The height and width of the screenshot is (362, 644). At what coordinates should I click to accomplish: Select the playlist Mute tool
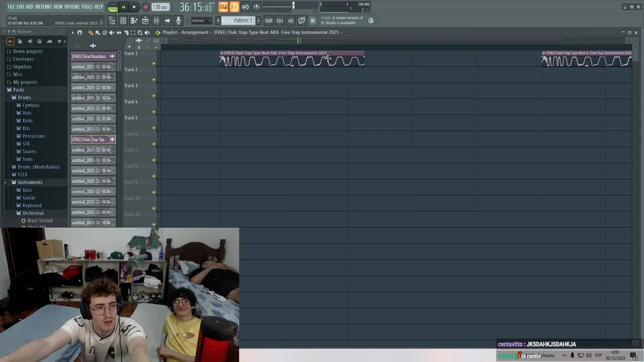pyautogui.click(x=112, y=32)
